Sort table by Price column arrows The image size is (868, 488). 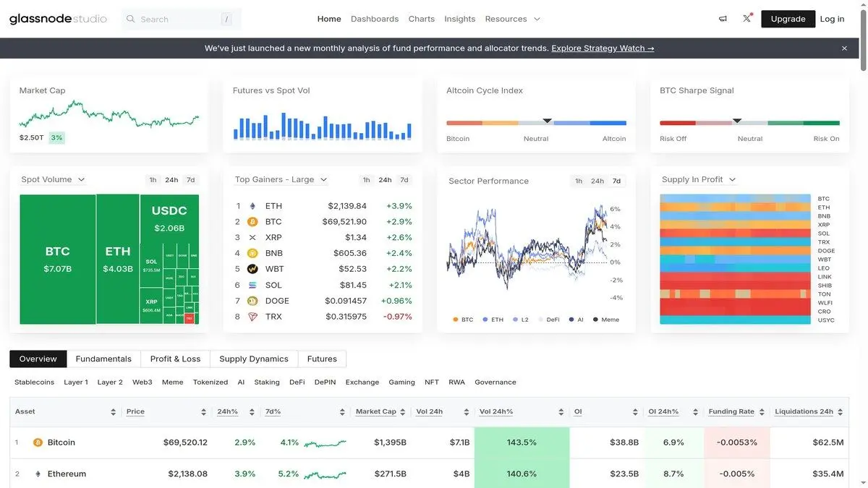pyautogui.click(x=203, y=412)
